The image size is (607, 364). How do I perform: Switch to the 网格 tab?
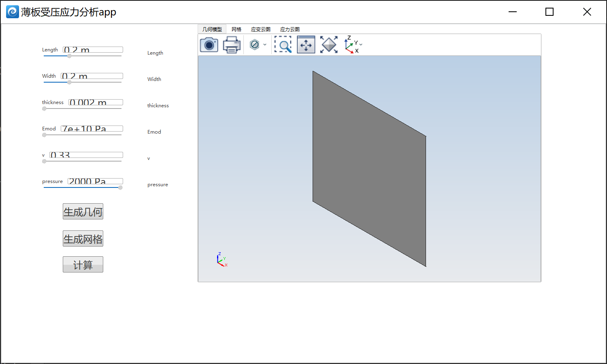tap(236, 29)
